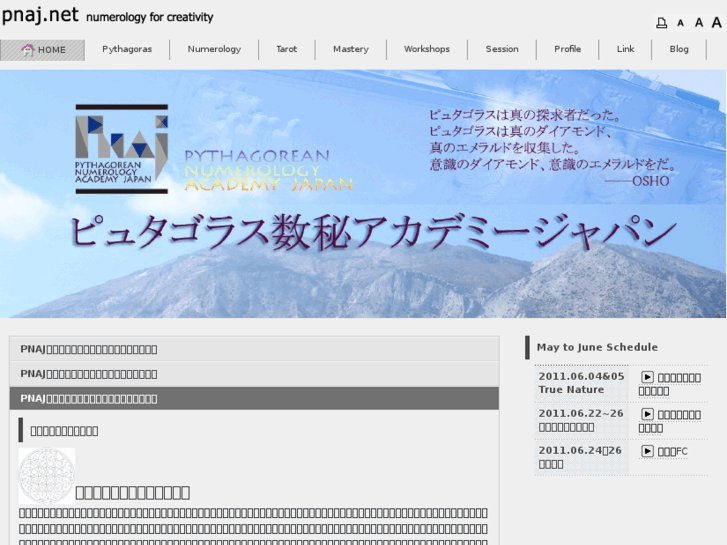Go to the Tarot page

(x=287, y=49)
